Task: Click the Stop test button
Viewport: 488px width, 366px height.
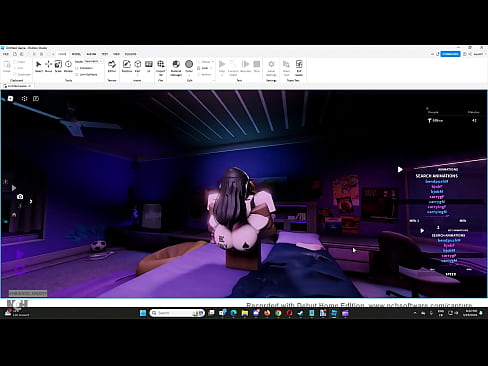Action: pyautogui.click(x=257, y=66)
